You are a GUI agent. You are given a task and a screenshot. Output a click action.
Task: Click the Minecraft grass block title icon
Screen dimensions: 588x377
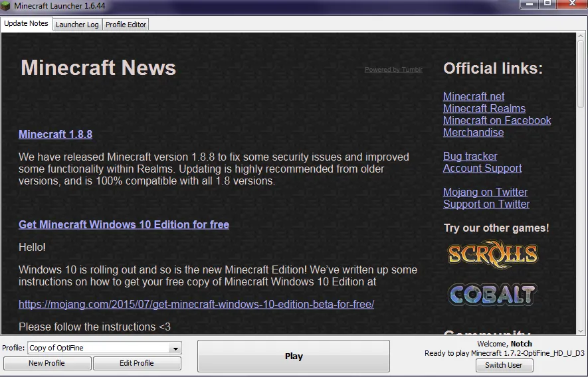[5, 5]
